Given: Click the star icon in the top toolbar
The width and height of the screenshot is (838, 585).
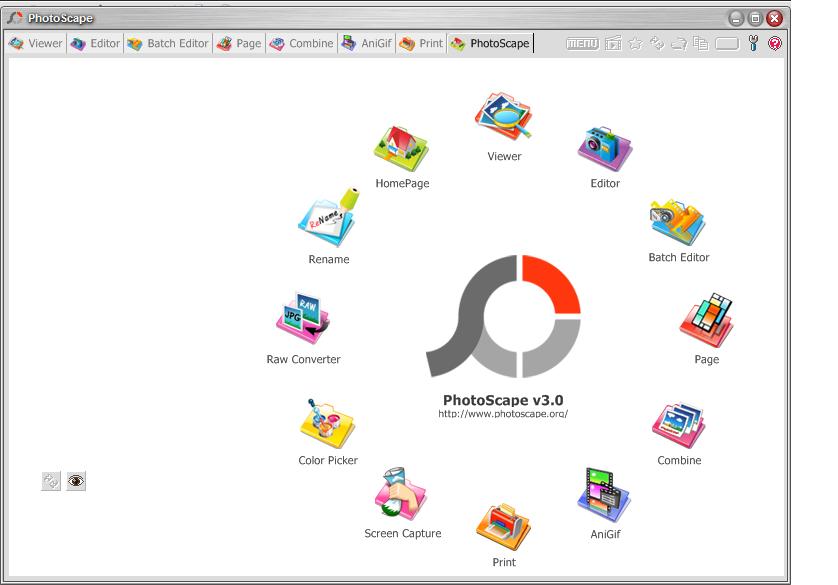Looking at the screenshot, I should point(635,43).
